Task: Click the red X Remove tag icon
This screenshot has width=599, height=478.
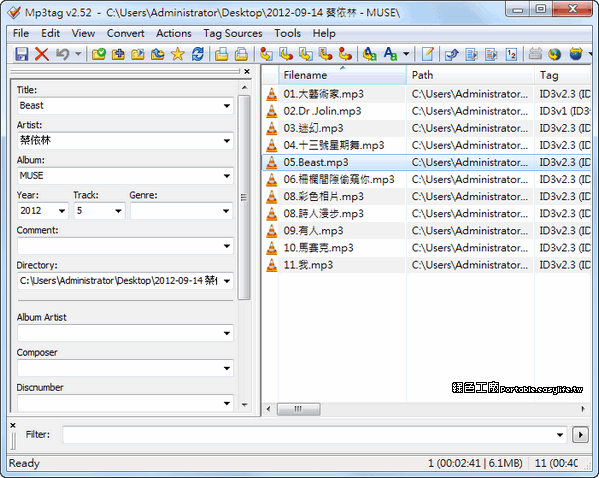Action: (x=42, y=54)
